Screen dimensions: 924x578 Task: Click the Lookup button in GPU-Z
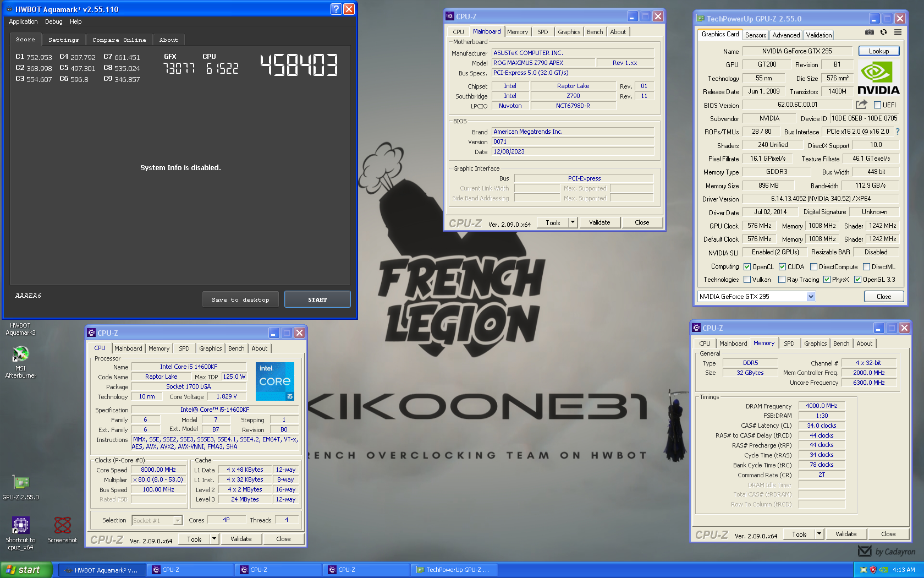(879, 51)
